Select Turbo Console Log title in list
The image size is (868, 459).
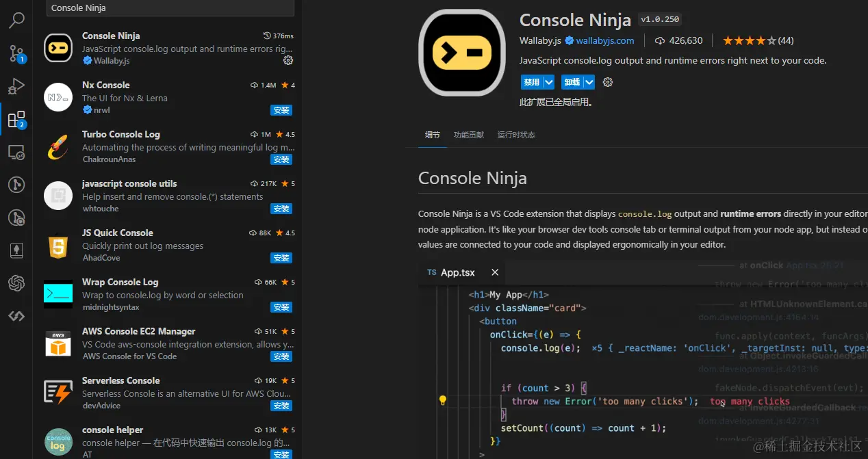pos(121,134)
